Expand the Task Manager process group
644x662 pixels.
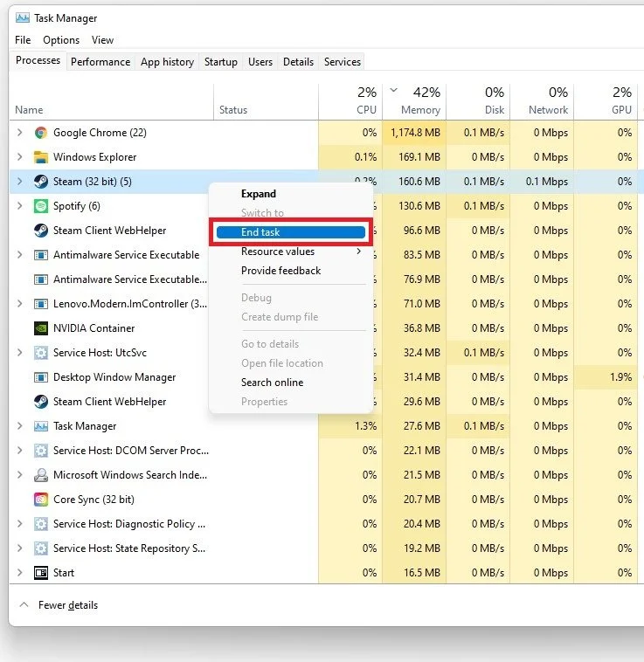click(19, 426)
